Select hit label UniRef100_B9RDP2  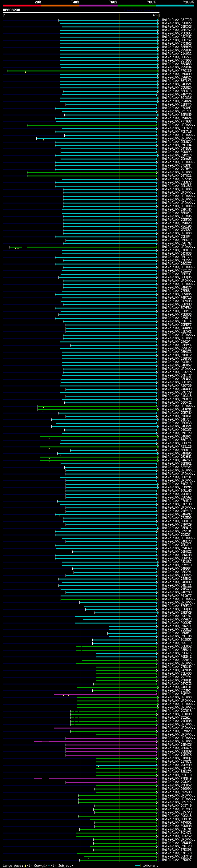(x=177, y=24)
